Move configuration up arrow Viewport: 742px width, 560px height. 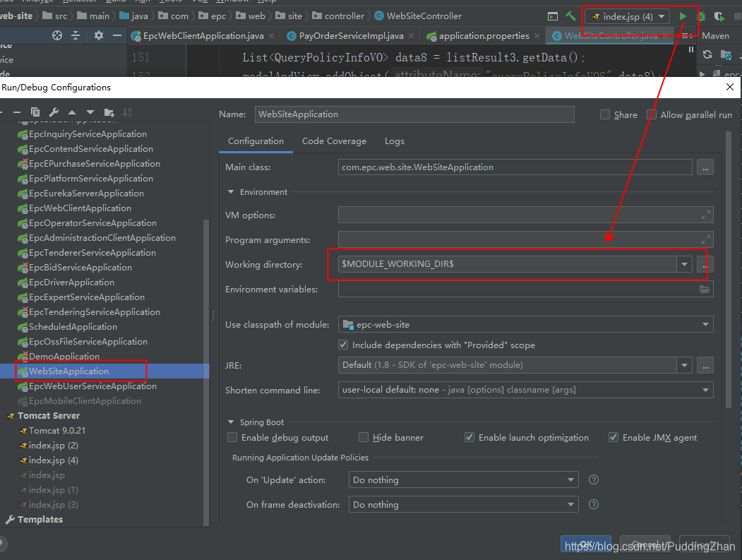click(x=72, y=112)
